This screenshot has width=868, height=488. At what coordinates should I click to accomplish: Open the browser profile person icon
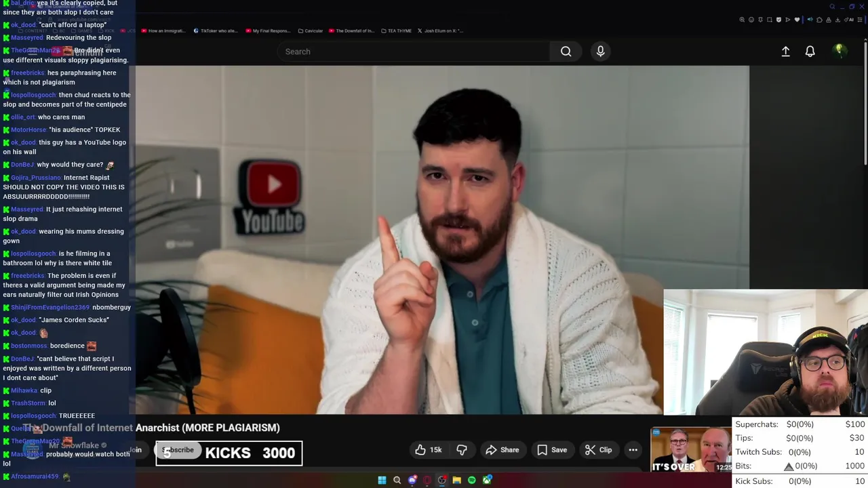click(x=829, y=20)
